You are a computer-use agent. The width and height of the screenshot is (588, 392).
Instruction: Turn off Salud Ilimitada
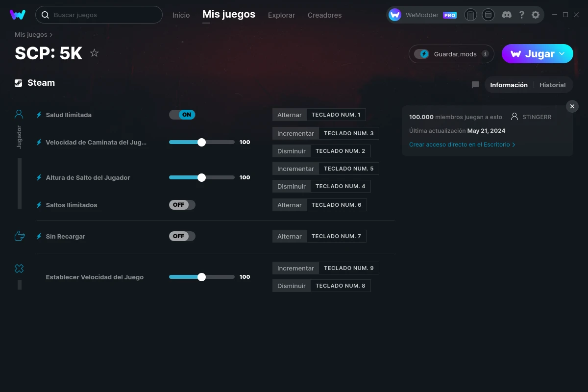(182, 114)
